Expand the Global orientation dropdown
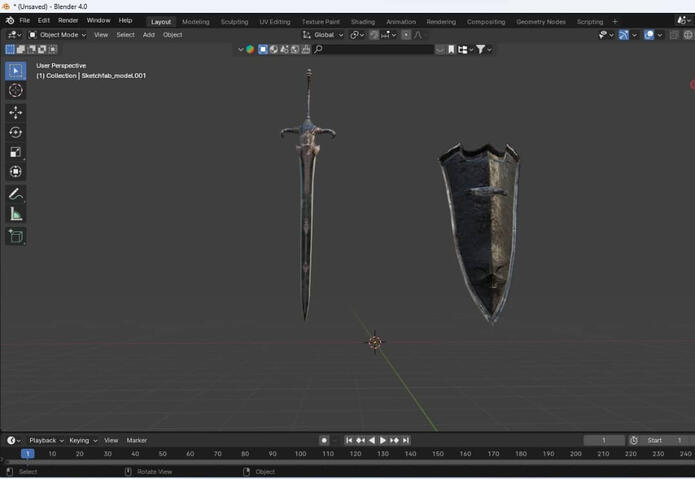695x479 pixels. click(x=324, y=35)
